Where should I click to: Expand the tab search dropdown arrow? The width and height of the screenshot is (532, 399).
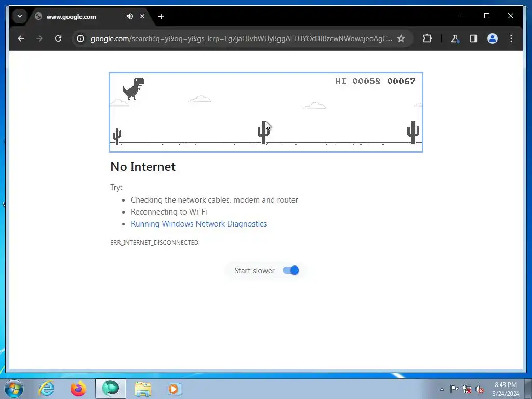[x=20, y=16]
